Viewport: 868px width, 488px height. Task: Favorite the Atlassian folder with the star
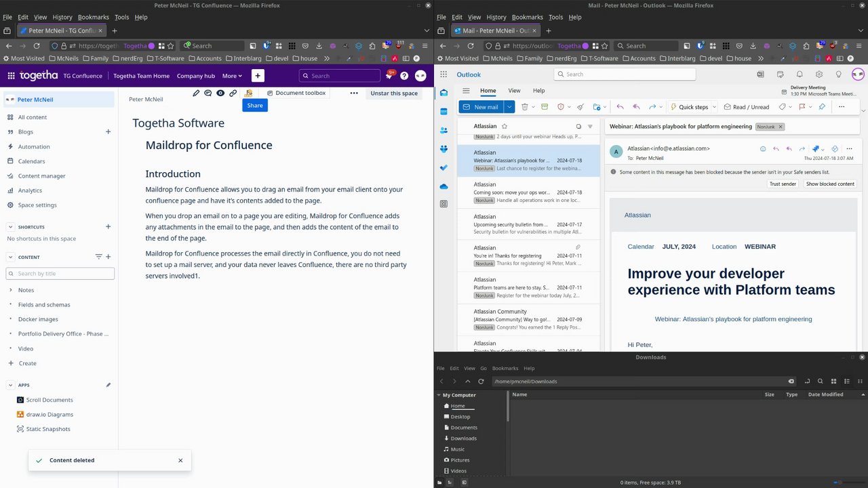504,126
